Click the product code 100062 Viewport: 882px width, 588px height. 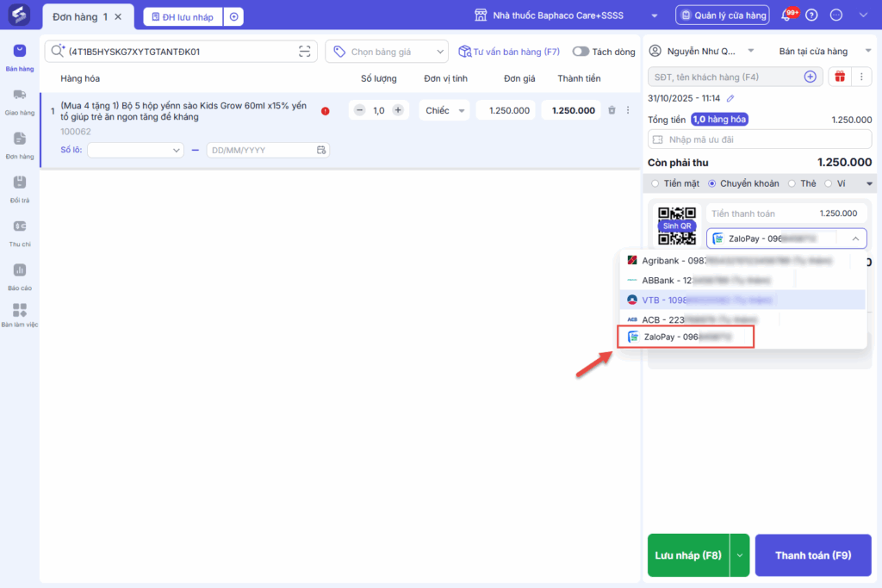click(76, 132)
